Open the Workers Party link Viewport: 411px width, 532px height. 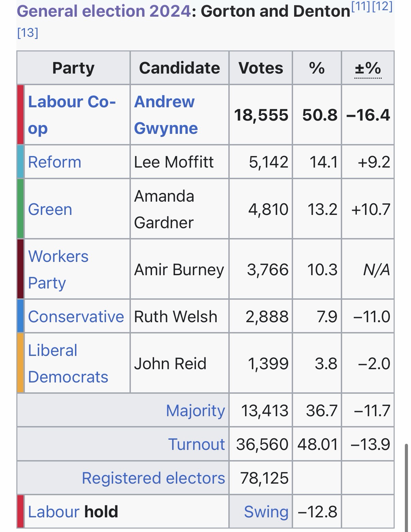[58, 256]
